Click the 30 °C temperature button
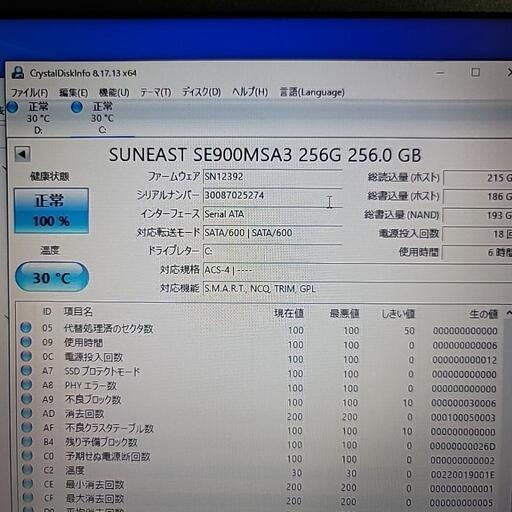 click(52, 277)
